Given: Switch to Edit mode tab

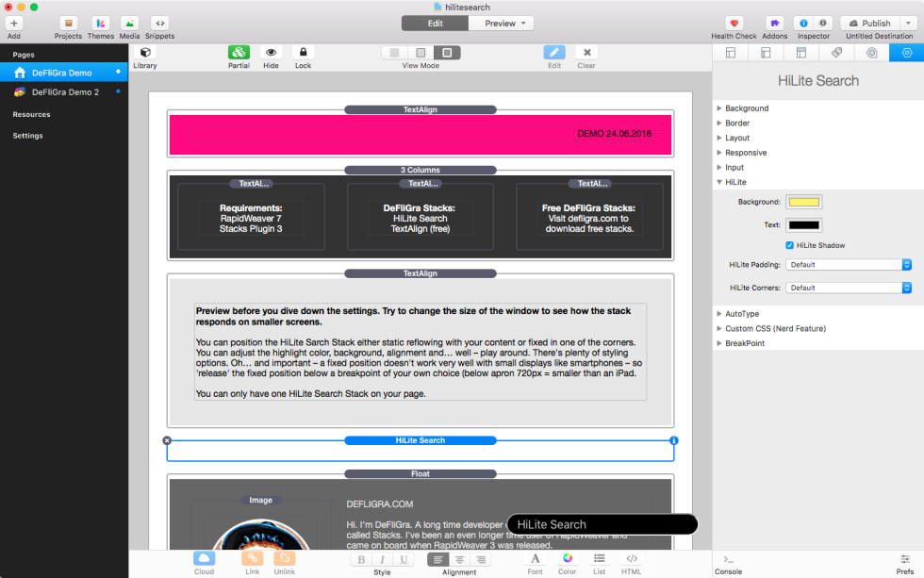Looking at the screenshot, I should point(435,23).
